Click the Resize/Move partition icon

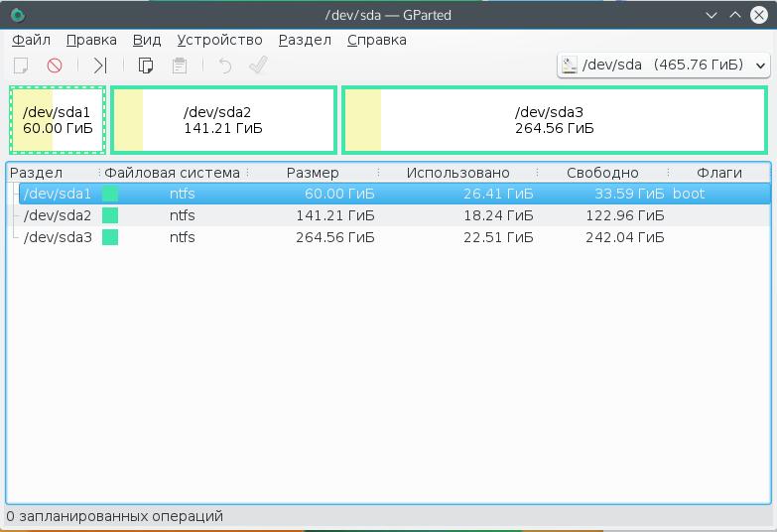click(x=100, y=66)
